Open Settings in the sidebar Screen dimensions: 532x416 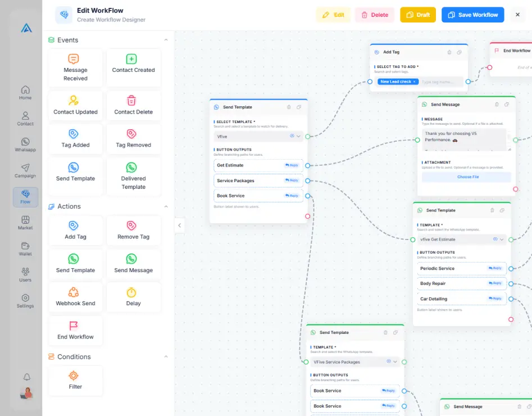(x=25, y=301)
